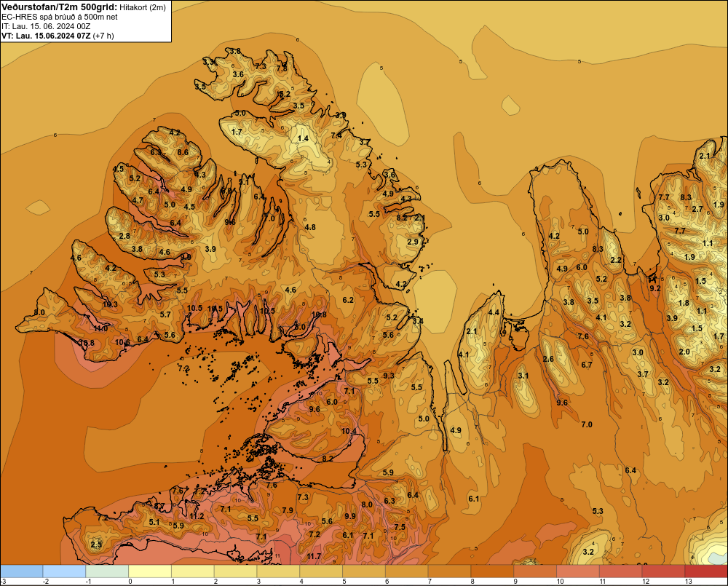This screenshot has height=586, width=728.
Task: Click the pale yellow 0 to 1 legend swatch
Action: pyautogui.click(x=150, y=571)
